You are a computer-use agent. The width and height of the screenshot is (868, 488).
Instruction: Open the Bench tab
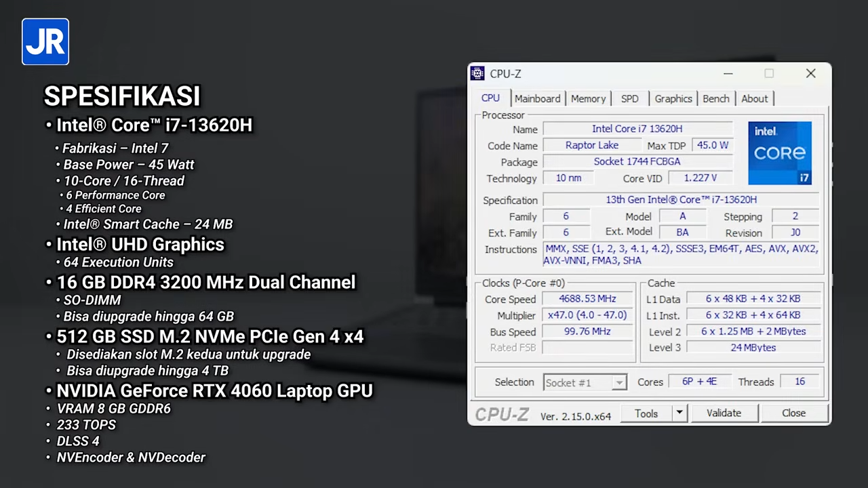point(715,98)
